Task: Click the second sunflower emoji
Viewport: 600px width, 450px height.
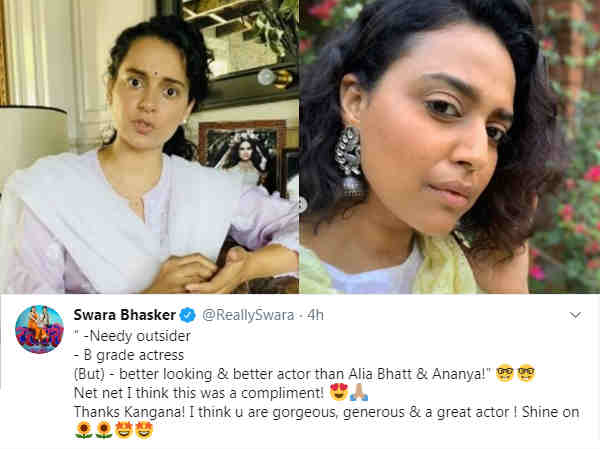Action: point(104,430)
